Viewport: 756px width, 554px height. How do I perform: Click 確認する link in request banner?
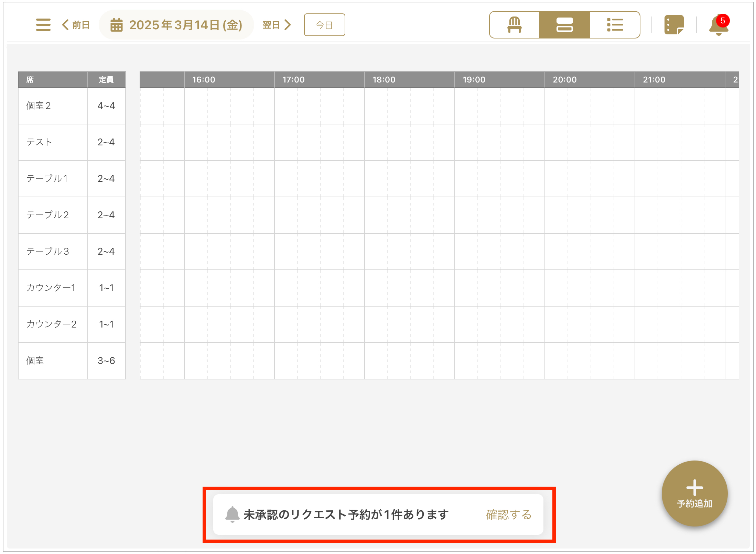coord(509,514)
